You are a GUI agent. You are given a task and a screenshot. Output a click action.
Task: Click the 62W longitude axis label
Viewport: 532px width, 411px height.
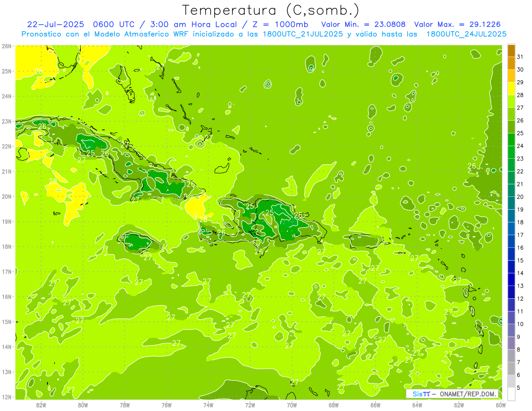pyautogui.click(x=459, y=405)
